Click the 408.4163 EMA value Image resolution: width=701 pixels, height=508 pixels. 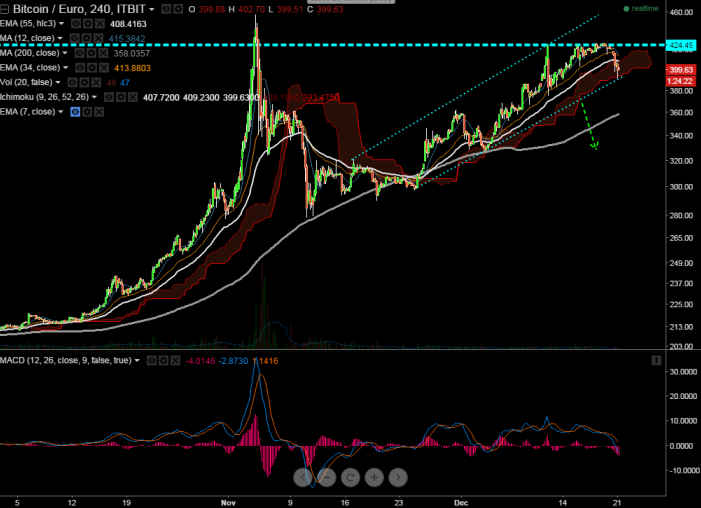pos(128,24)
